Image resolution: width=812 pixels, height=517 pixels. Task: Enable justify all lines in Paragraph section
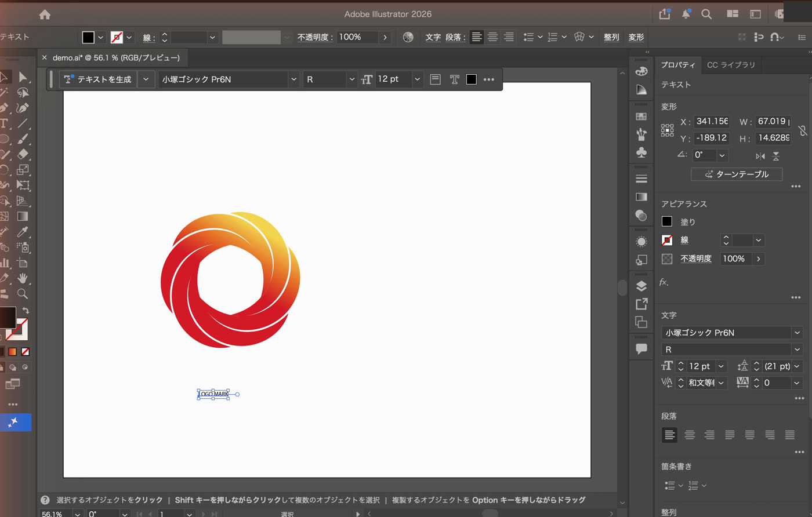click(790, 435)
